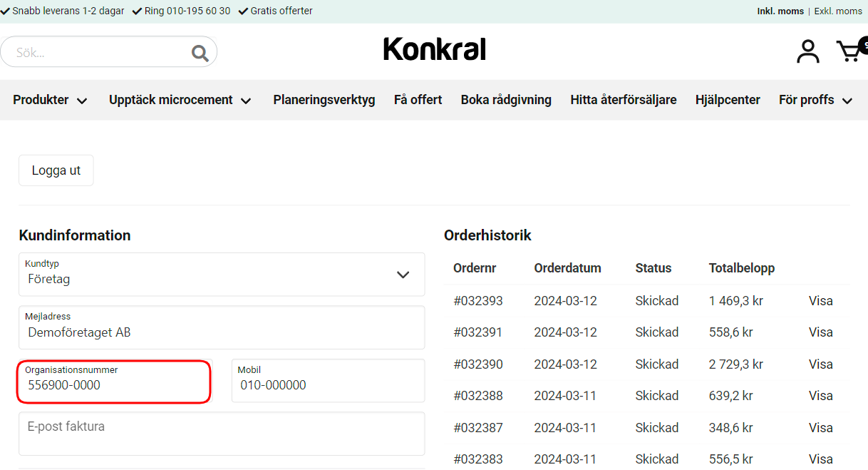Click total amount 556,5 kr
This screenshot has width=868, height=470.
pos(731,459)
